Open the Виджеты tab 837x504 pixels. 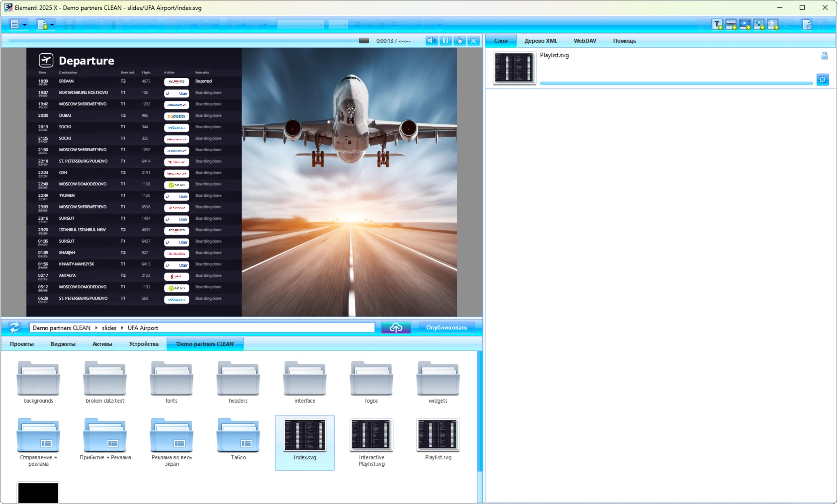click(63, 344)
